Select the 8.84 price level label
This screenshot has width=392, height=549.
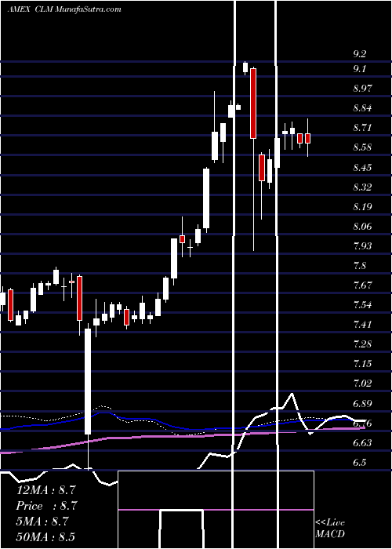pos(362,108)
